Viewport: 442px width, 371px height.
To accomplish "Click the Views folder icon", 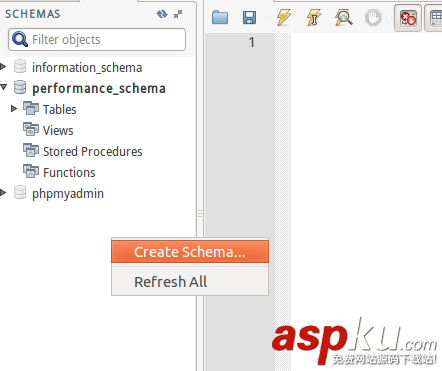I will (31, 129).
